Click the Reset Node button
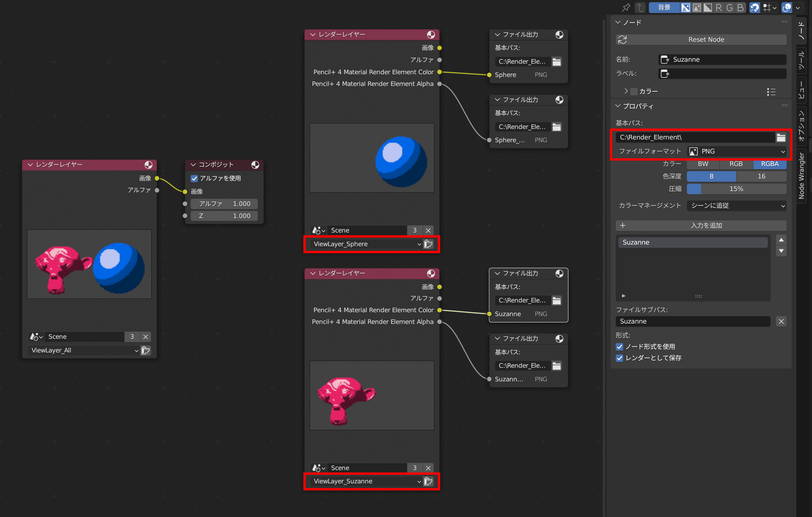812x517 pixels. coord(701,39)
